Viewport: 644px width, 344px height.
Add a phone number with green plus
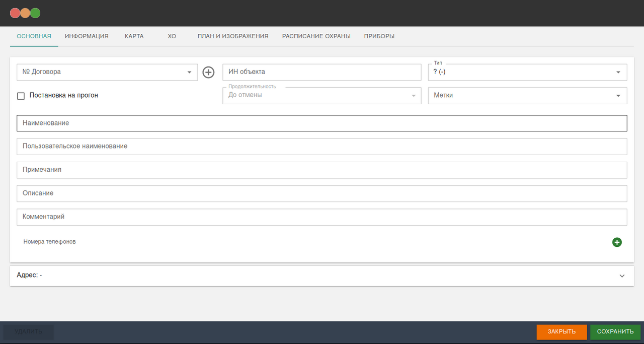617,242
